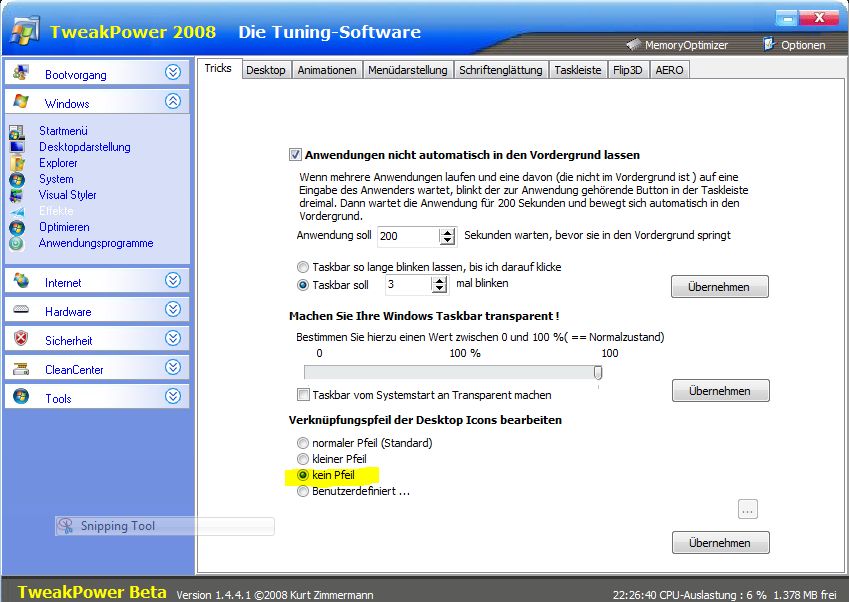Click the Anwendungsprogramme disc icon
Viewport: 849px width, 602px height.
17,244
